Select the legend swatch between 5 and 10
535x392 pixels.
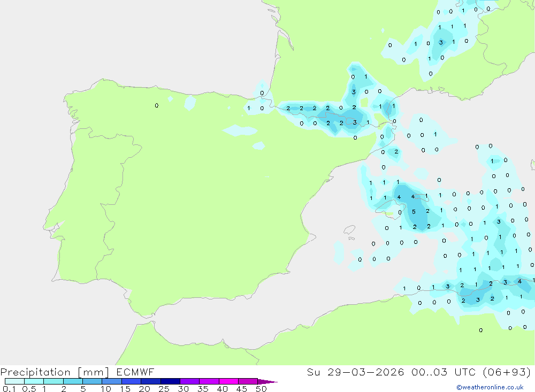[x=93, y=381]
